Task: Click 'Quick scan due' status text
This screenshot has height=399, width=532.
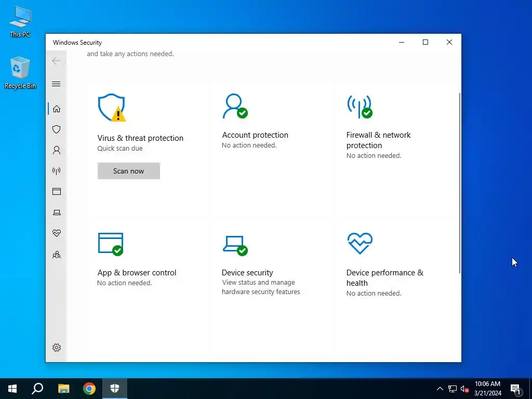Action: tap(120, 148)
